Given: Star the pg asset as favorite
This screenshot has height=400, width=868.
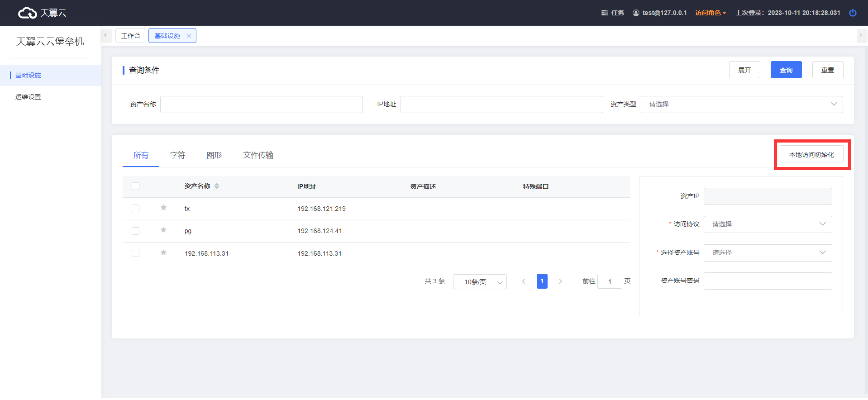Looking at the screenshot, I should tap(163, 230).
